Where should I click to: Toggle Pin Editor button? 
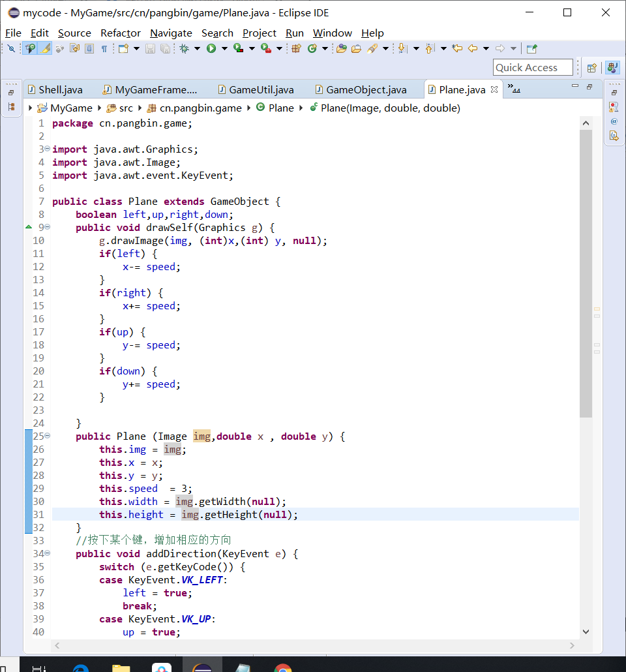[531, 48]
